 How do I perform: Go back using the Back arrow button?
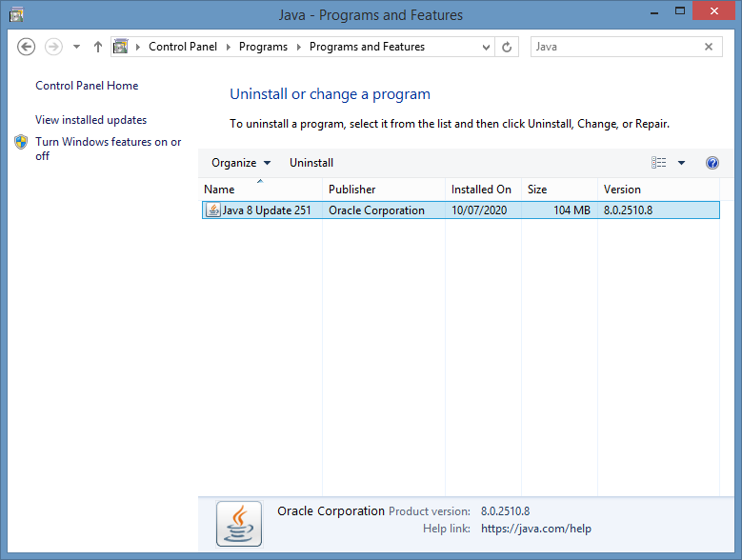(x=26, y=47)
